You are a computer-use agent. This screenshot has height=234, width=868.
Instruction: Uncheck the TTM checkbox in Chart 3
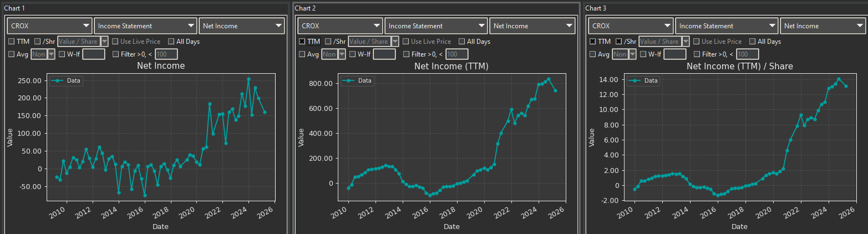[x=593, y=42]
